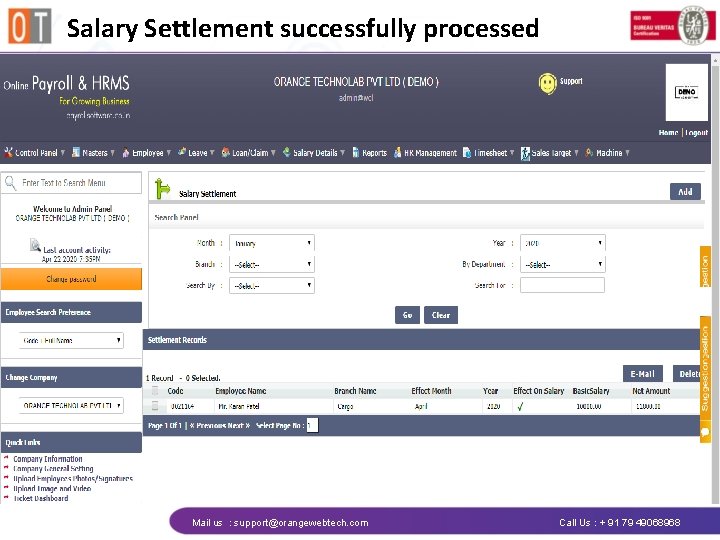
Task: Open Upload Image and Video link
Action: 52,489
